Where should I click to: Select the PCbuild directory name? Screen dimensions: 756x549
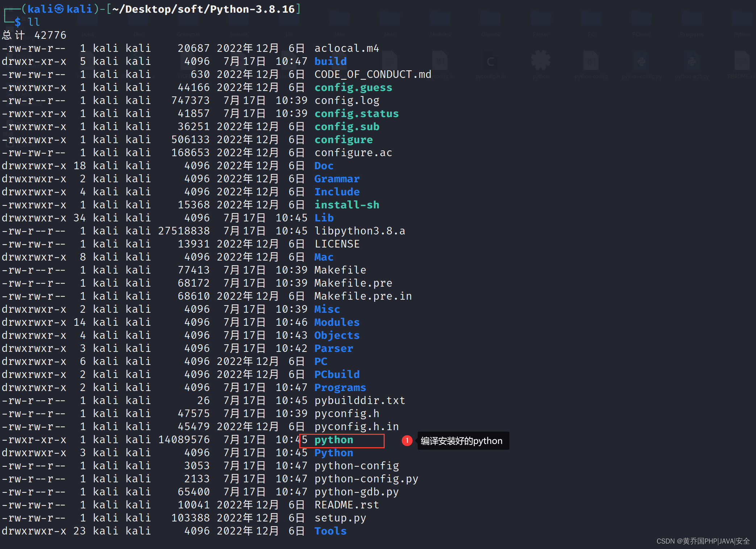coord(337,374)
